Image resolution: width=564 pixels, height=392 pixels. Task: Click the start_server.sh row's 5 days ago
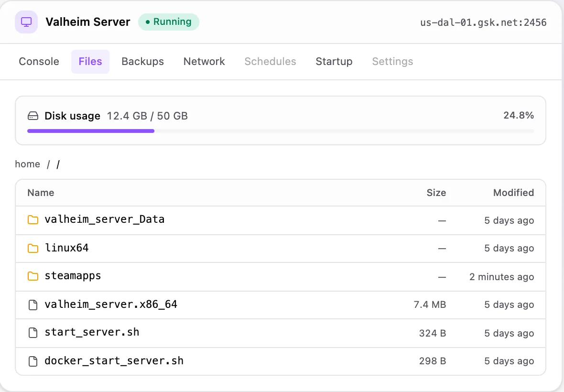[x=510, y=333]
